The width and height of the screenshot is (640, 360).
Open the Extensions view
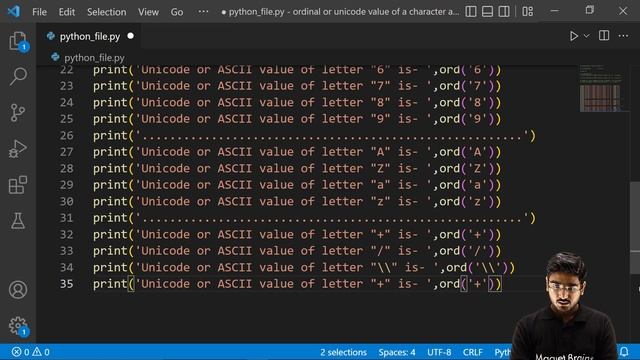(18, 185)
